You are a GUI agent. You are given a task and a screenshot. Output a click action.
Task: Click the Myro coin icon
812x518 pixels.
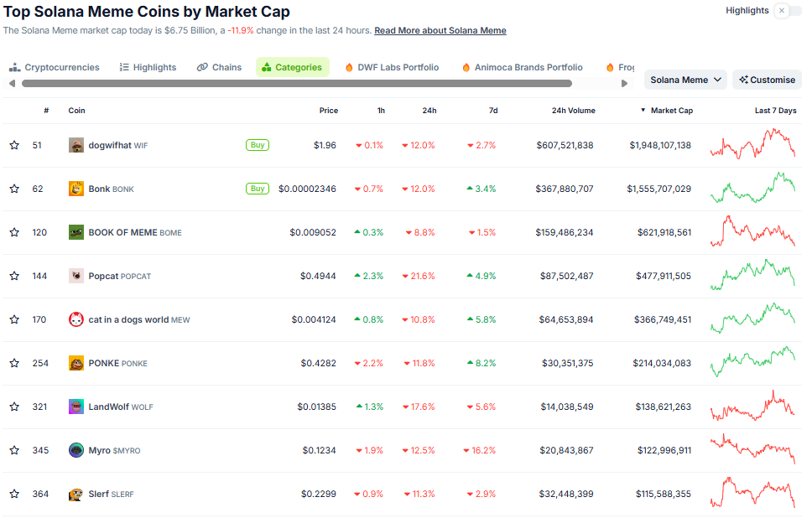[75, 450]
